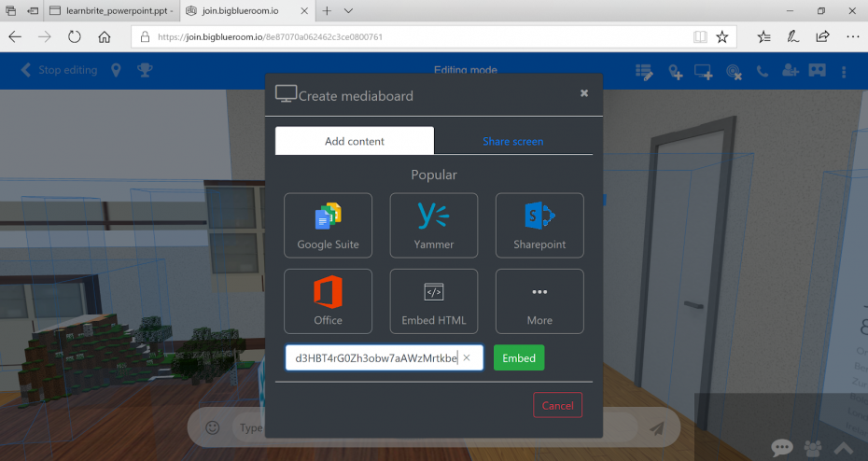Open the favorites hub icon
Image resolution: width=868 pixels, height=461 pixels.
pos(763,37)
